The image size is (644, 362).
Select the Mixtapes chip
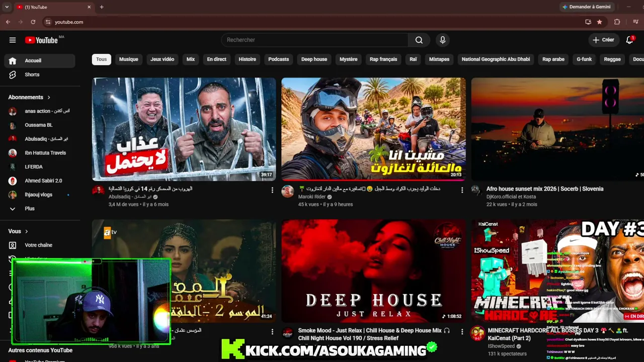[439, 59]
